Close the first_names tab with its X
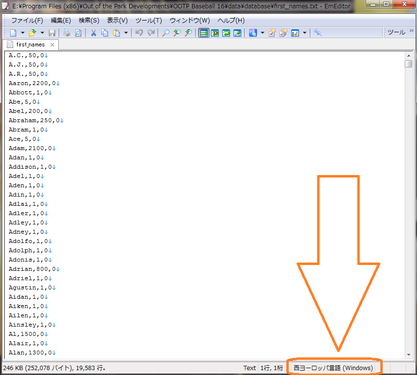The image size is (417, 375). [52, 45]
